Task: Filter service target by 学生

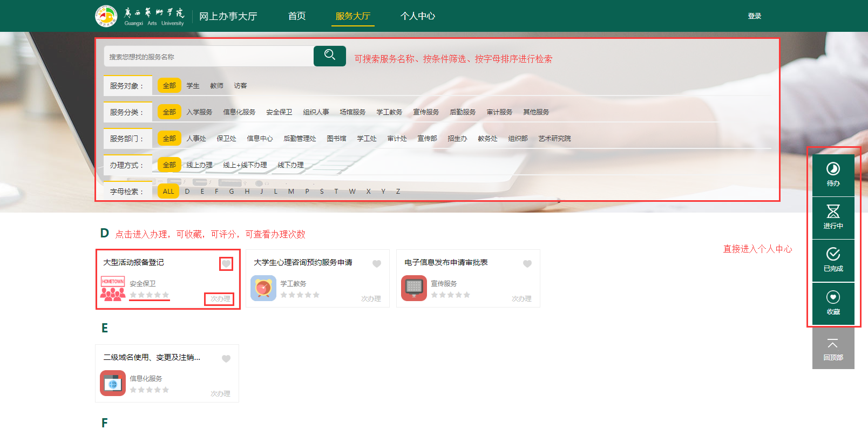Action: [193, 85]
